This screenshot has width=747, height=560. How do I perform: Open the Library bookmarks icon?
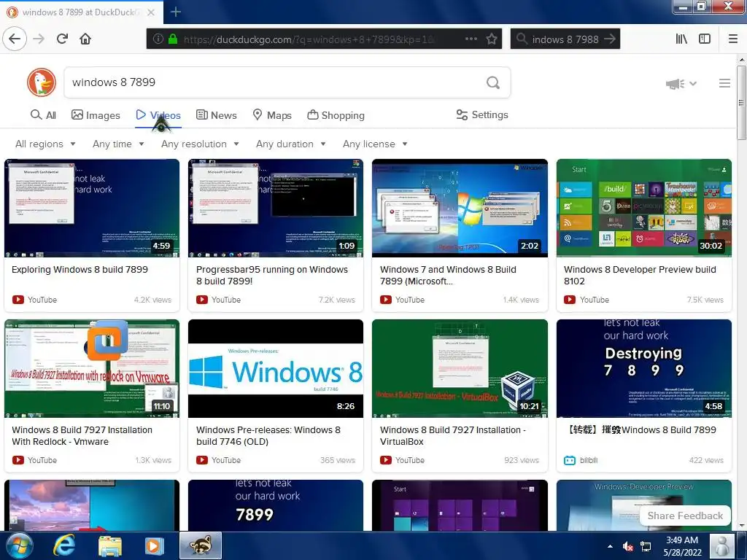click(x=681, y=39)
